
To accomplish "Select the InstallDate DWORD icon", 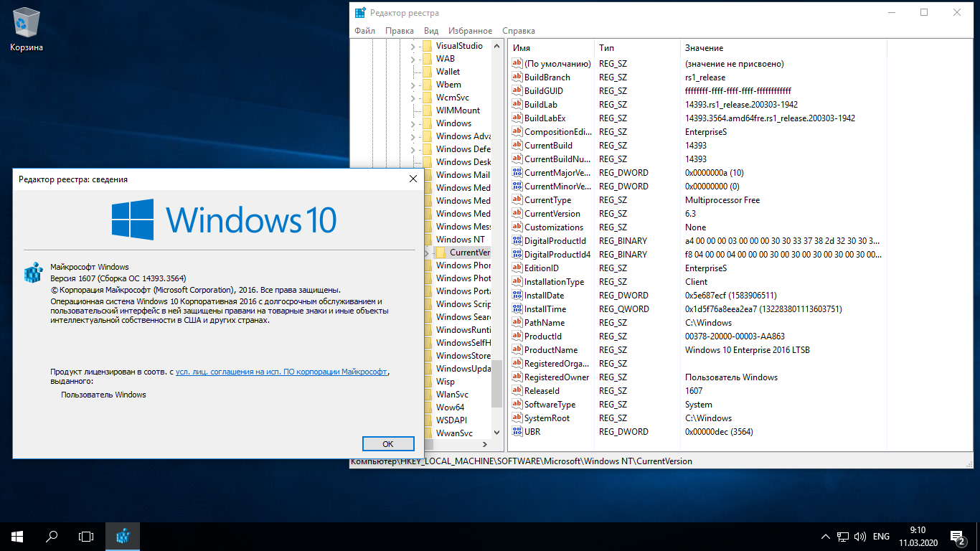I will pos(517,295).
